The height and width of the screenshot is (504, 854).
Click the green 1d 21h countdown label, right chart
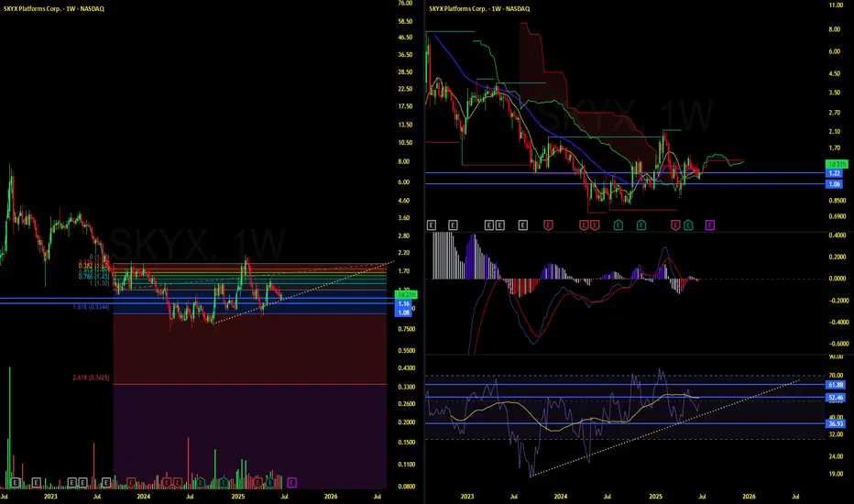[837, 164]
